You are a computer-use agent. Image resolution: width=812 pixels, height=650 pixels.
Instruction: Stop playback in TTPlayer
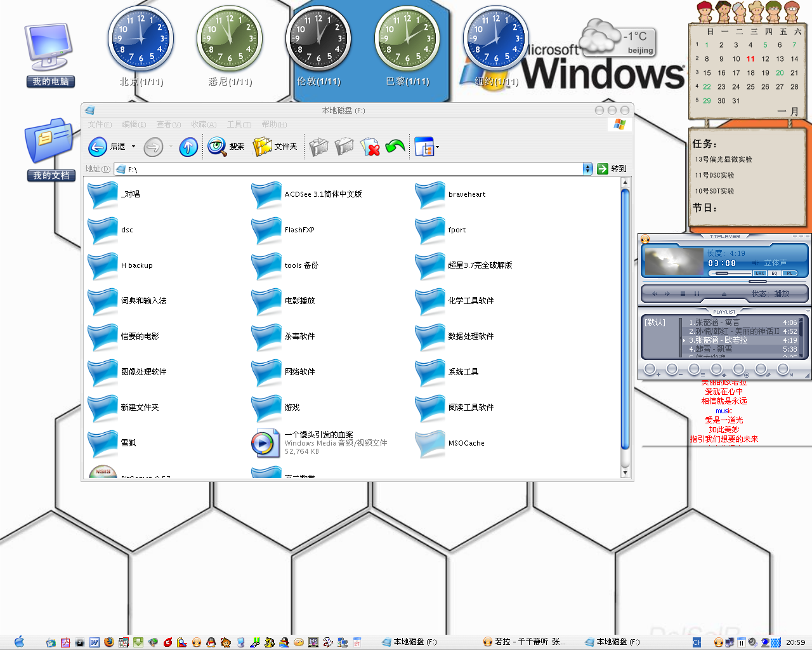pyautogui.click(x=683, y=294)
